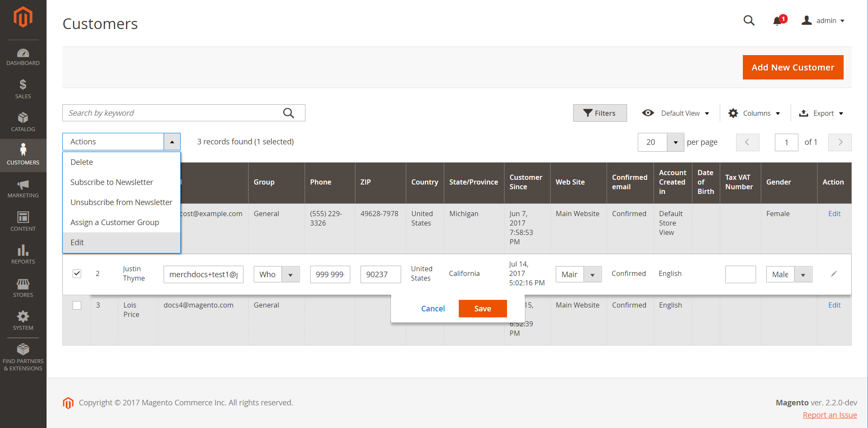Uncheck the Justin Thyme row checkbox
This screenshot has width=868, height=428.
coord(77,273)
